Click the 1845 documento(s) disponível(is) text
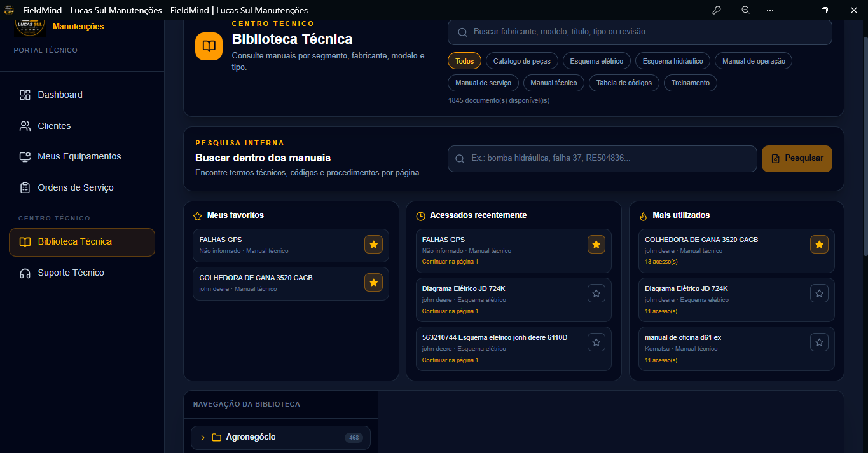The width and height of the screenshot is (868, 453). pyautogui.click(x=499, y=101)
